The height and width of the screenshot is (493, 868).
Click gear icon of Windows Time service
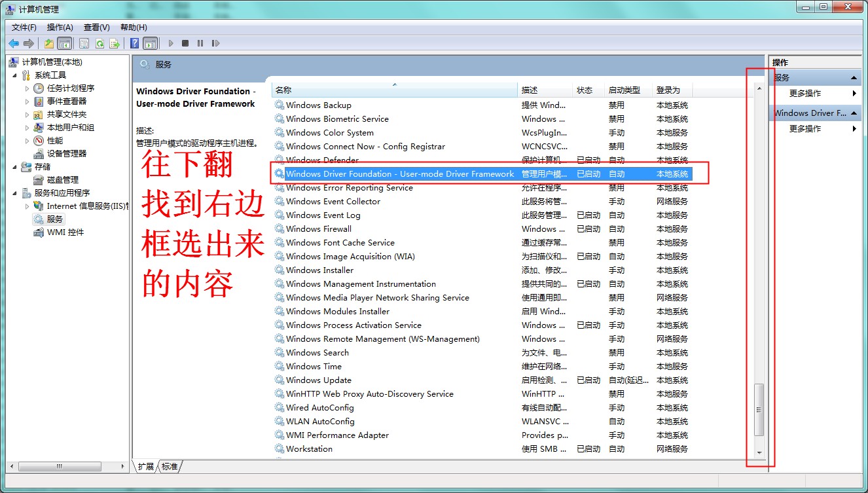280,366
